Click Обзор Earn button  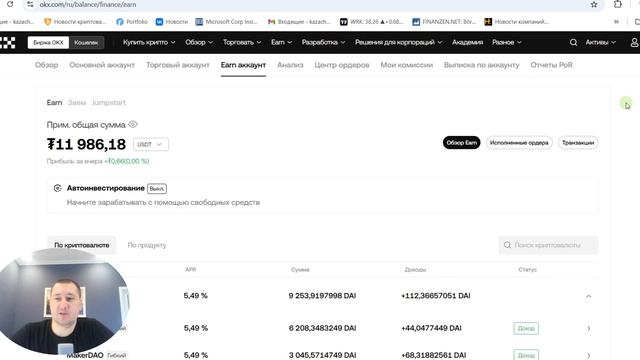tap(462, 143)
